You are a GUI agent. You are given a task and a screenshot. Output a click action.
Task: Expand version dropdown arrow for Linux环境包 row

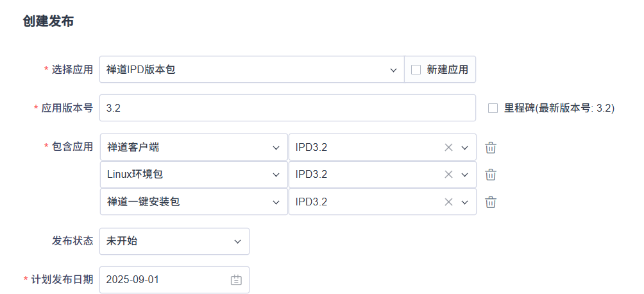pos(465,175)
